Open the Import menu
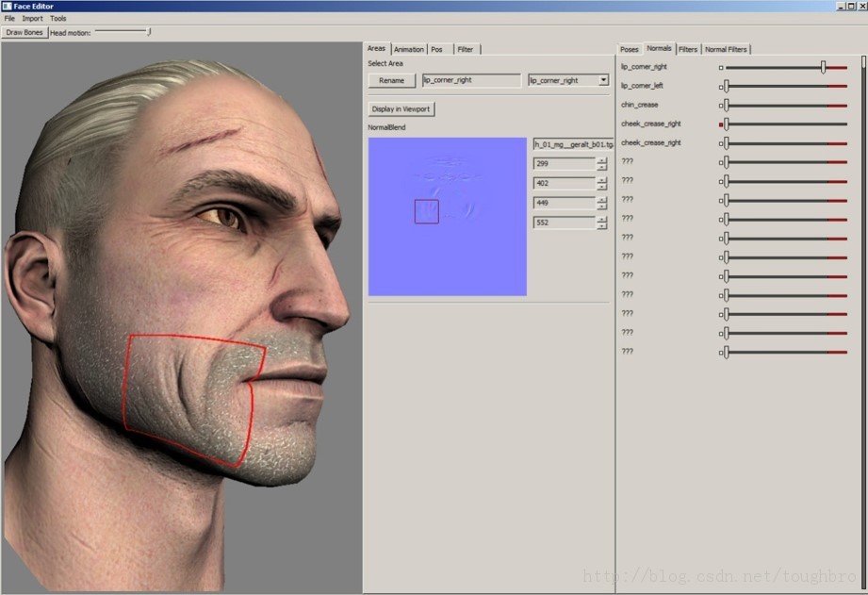The height and width of the screenshot is (595, 868). click(x=32, y=18)
